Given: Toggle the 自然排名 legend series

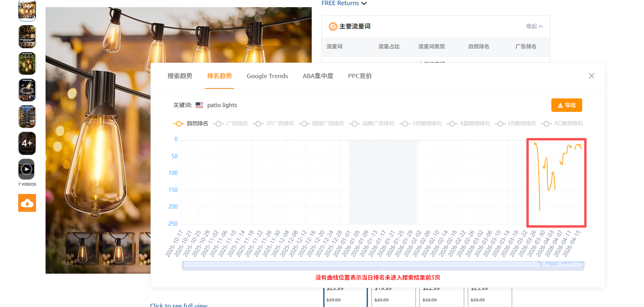Looking at the screenshot, I should (191, 124).
